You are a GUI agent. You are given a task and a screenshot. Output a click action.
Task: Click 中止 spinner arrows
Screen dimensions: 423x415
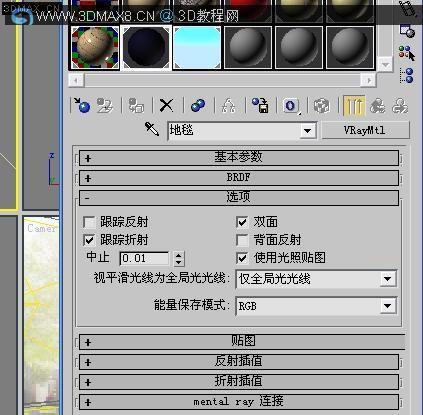179,259
